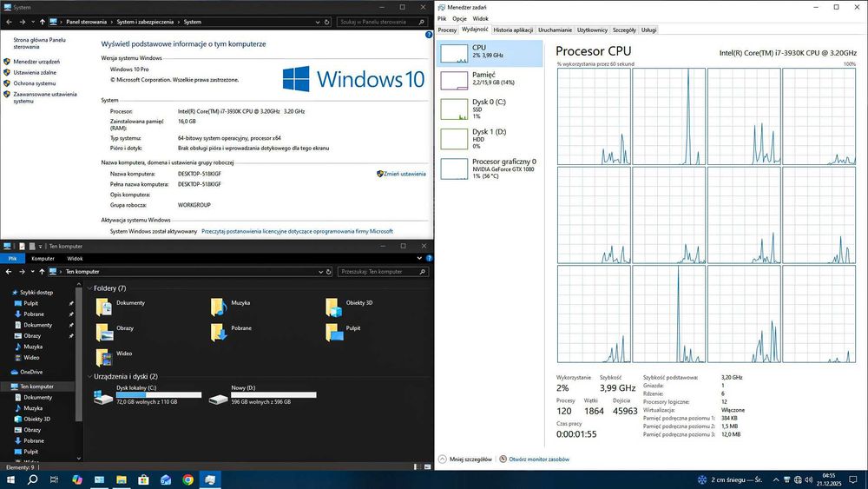The image size is (868, 489).
Task: Refresh Ten komputer in File Explorer
Action: [x=328, y=271]
